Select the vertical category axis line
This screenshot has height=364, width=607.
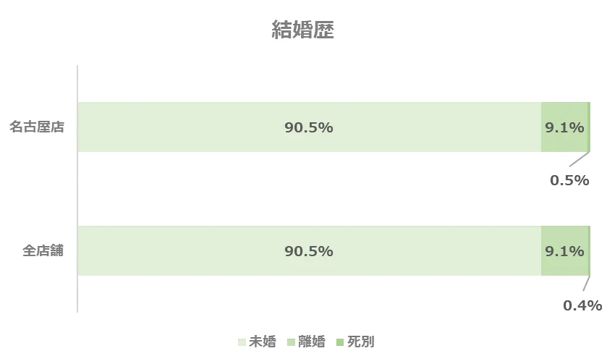point(77,188)
